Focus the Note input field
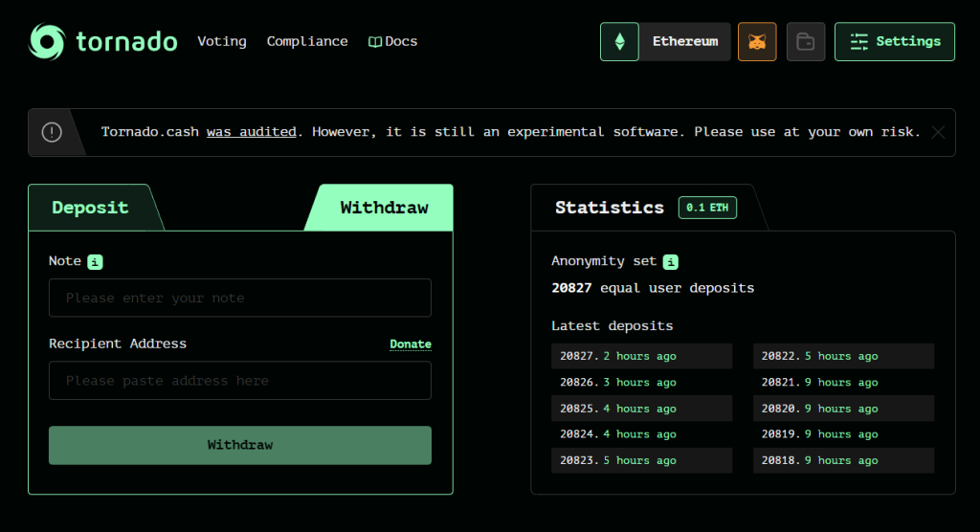 click(x=240, y=298)
